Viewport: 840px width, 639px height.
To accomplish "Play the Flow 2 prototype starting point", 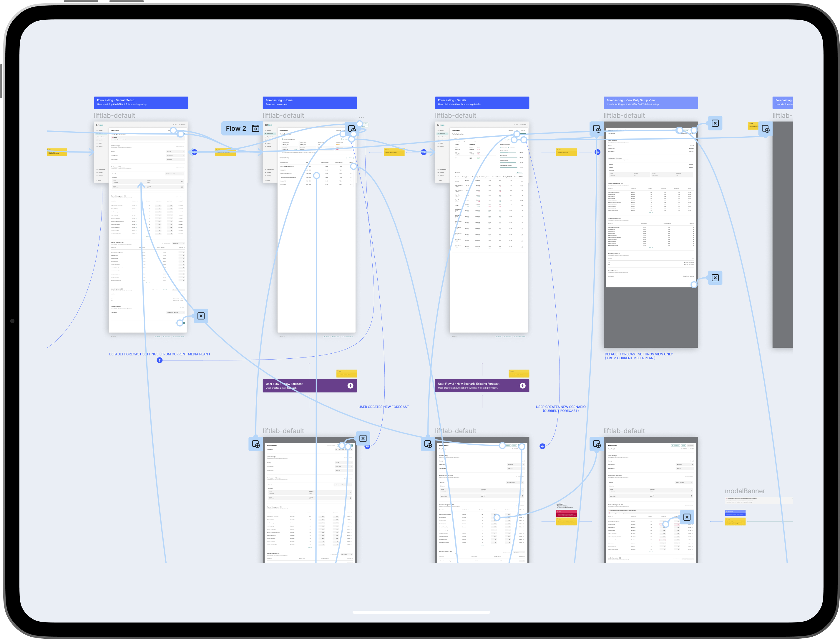I will coord(256,129).
